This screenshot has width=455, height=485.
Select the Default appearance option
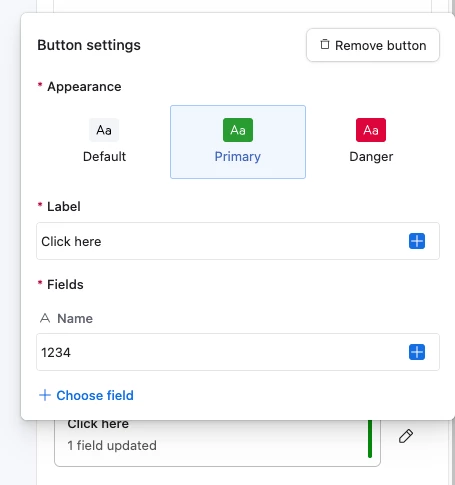pos(104,142)
